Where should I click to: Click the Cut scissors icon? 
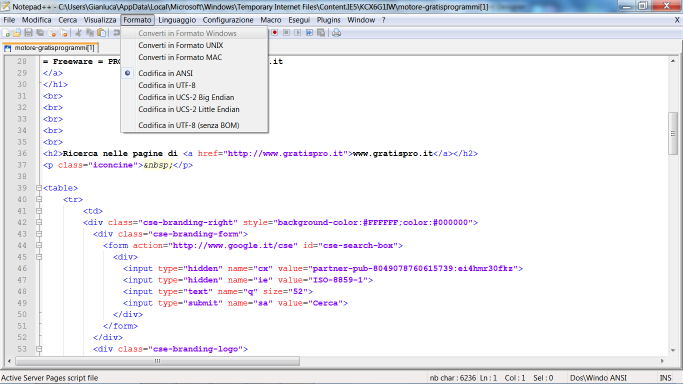(78, 33)
